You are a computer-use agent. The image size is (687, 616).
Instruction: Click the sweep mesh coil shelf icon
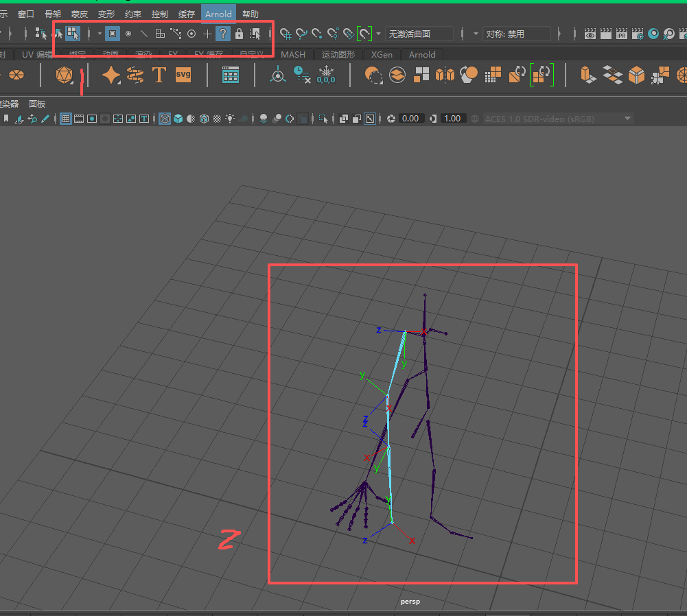135,75
